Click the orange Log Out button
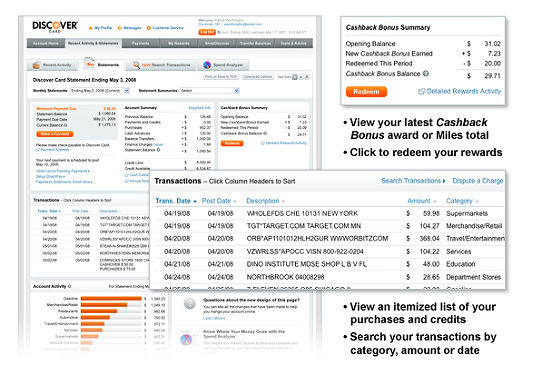 [207, 32]
